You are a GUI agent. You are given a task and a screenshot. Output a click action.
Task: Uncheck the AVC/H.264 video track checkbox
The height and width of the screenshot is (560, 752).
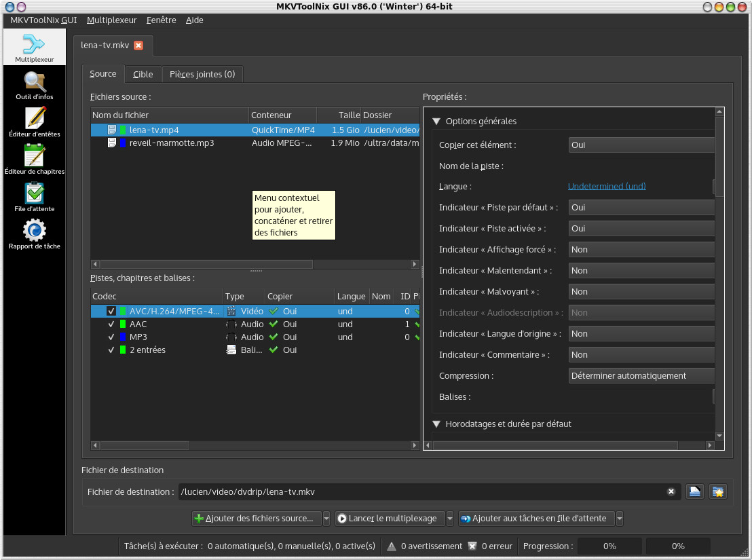[x=111, y=312]
